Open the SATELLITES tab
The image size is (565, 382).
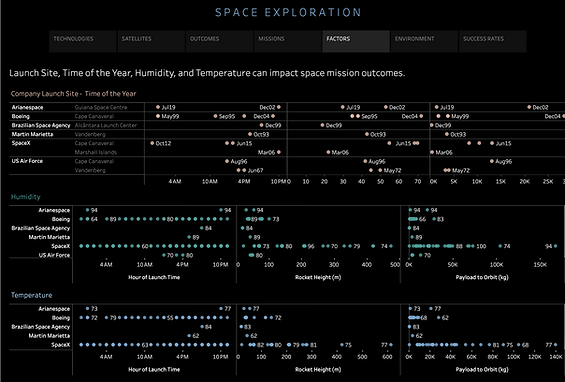pos(151,41)
